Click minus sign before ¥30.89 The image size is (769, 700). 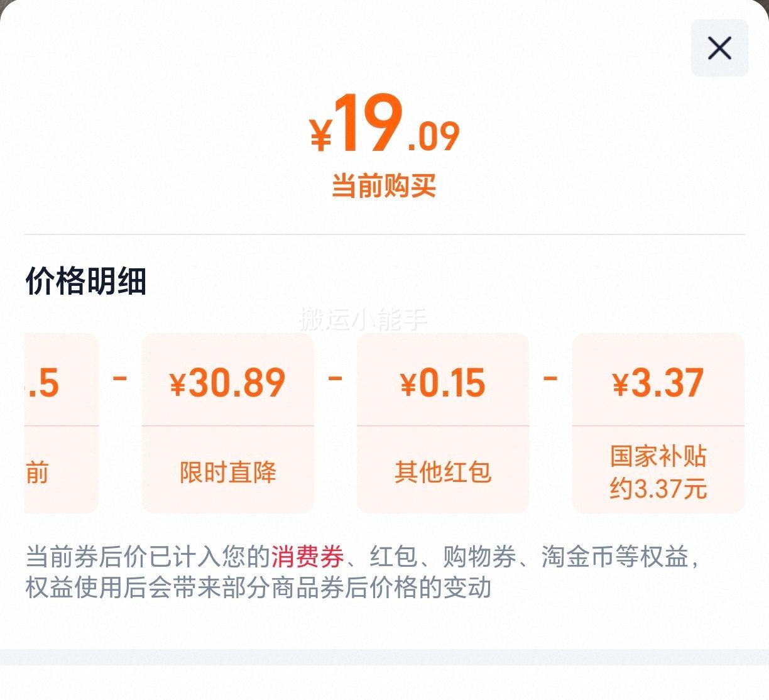[120, 378]
